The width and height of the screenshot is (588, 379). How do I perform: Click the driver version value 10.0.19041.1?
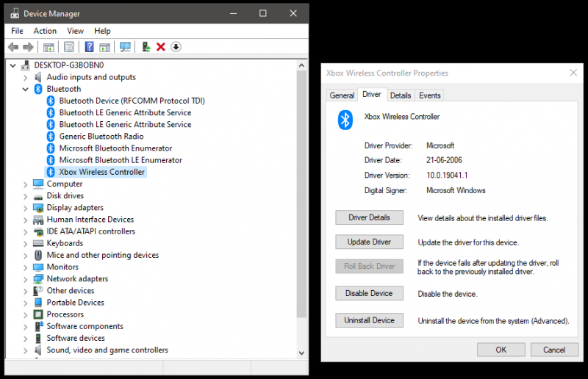[x=447, y=175]
